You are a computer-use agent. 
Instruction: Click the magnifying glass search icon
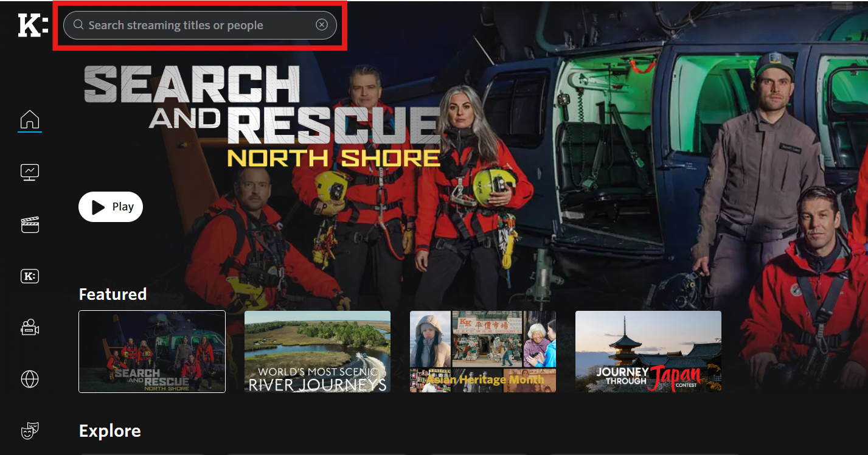78,25
